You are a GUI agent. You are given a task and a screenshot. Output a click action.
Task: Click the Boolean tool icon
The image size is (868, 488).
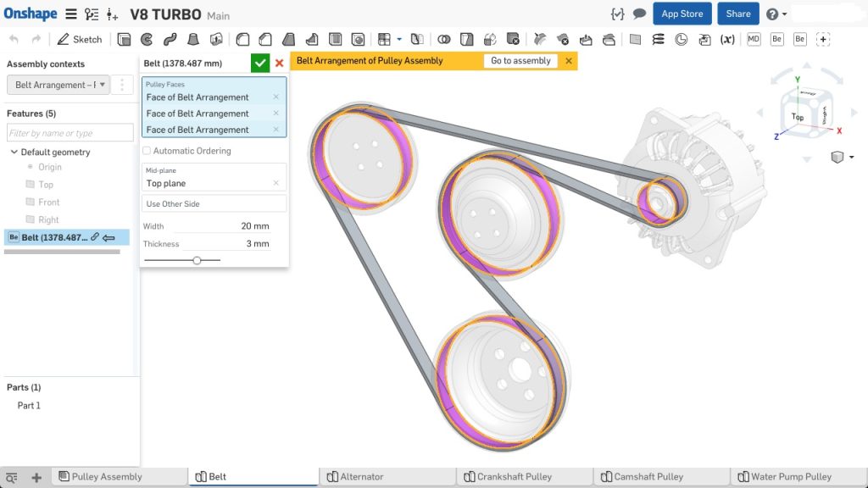[443, 39]
